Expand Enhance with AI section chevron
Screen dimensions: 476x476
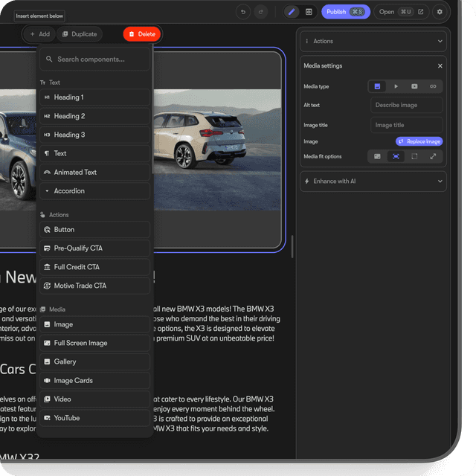(x=440, y=181)
